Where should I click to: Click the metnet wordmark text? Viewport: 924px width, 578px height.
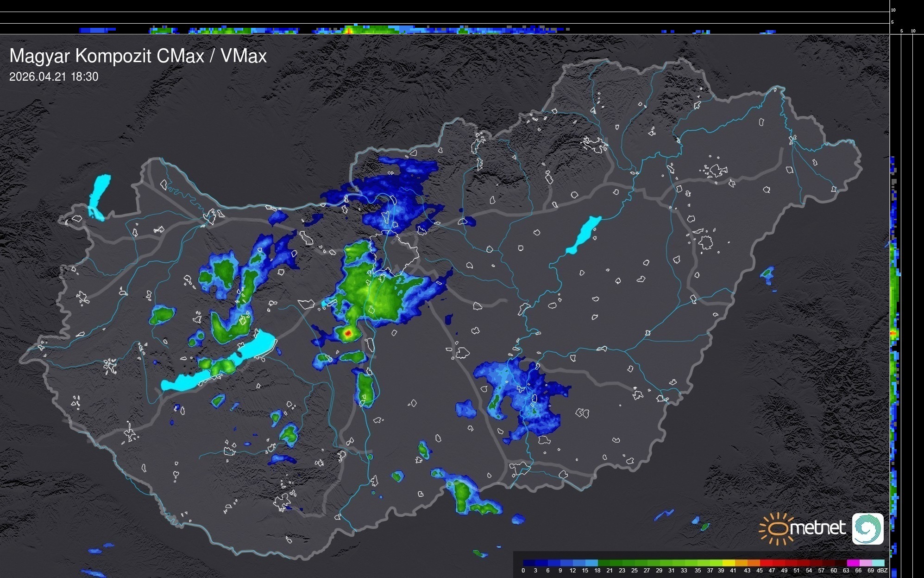pos(817,528)
